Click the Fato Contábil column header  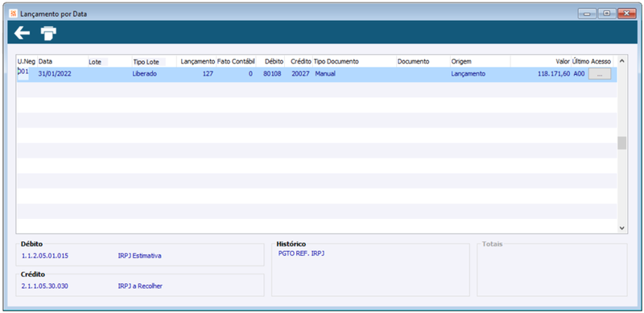pos(236,61)
